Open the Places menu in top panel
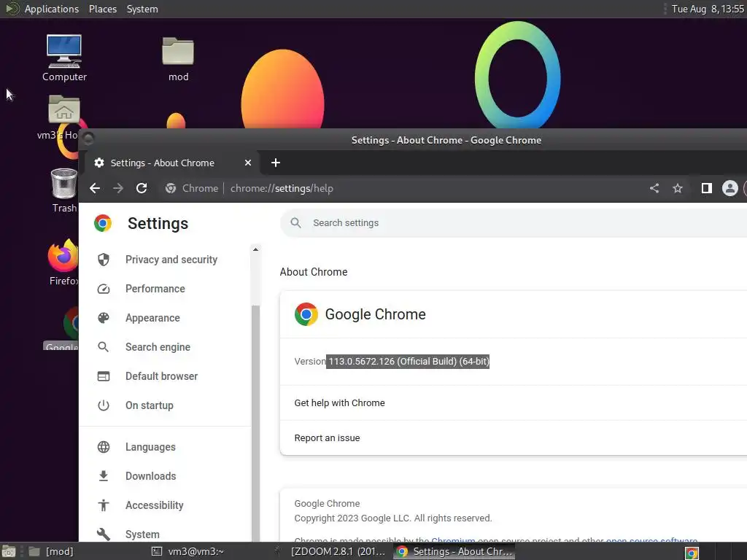Image resolution: width=747 pixels, height=560 pixels. point(102,9)
